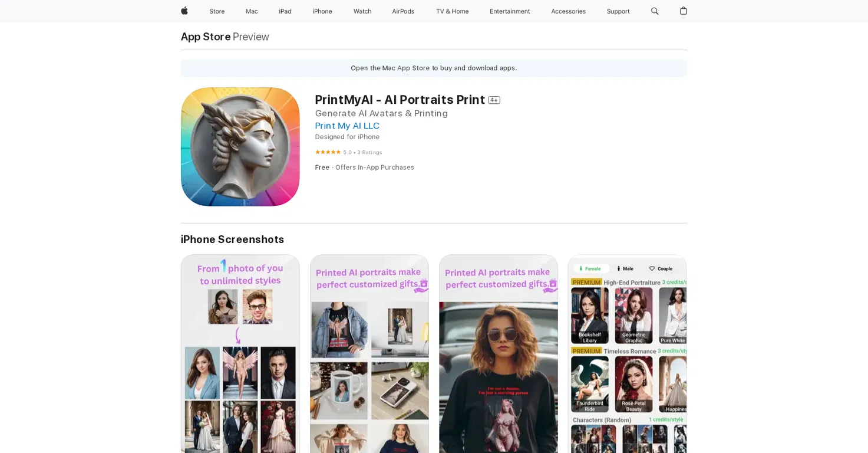Open the iPad menu item
868x453 pixels.
(x=285, y=11)
